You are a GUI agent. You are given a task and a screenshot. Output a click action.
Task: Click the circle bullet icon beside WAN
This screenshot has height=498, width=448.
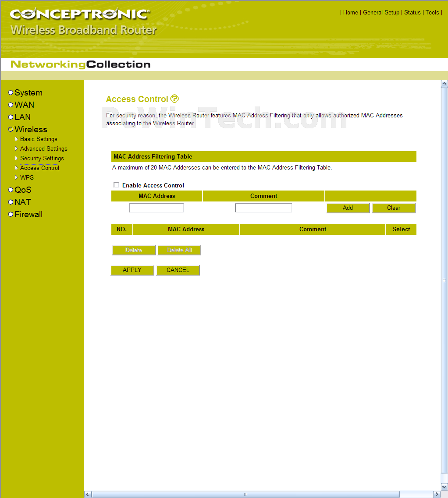tap(11, 105)
